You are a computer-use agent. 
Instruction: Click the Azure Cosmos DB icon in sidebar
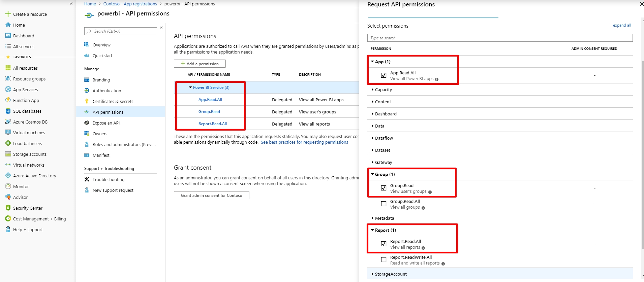pyautogui.click(x=8, y=122)
